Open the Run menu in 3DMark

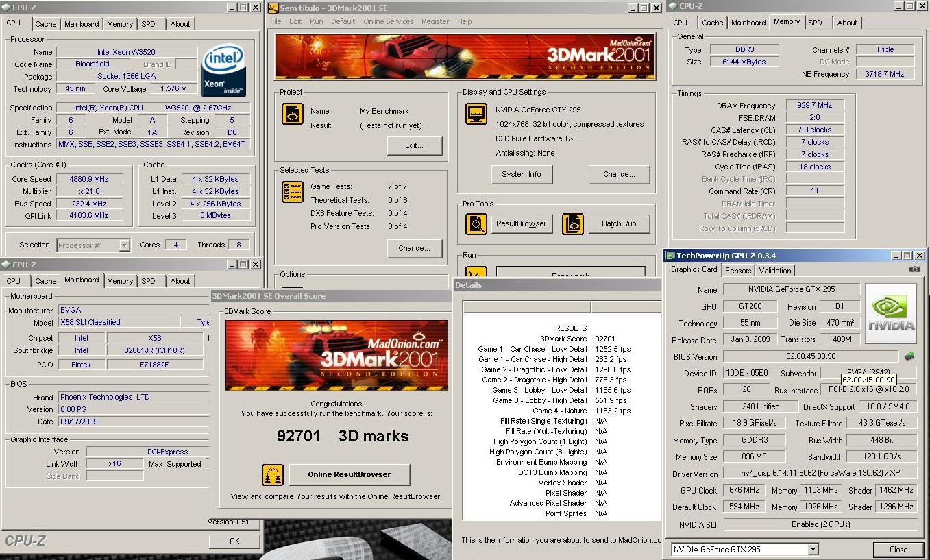pos(316,21)
